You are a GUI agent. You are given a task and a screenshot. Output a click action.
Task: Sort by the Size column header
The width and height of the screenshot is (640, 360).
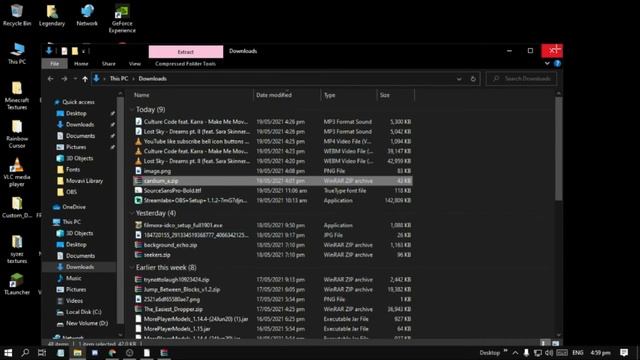pyautogui.click(x=395, y=95)
